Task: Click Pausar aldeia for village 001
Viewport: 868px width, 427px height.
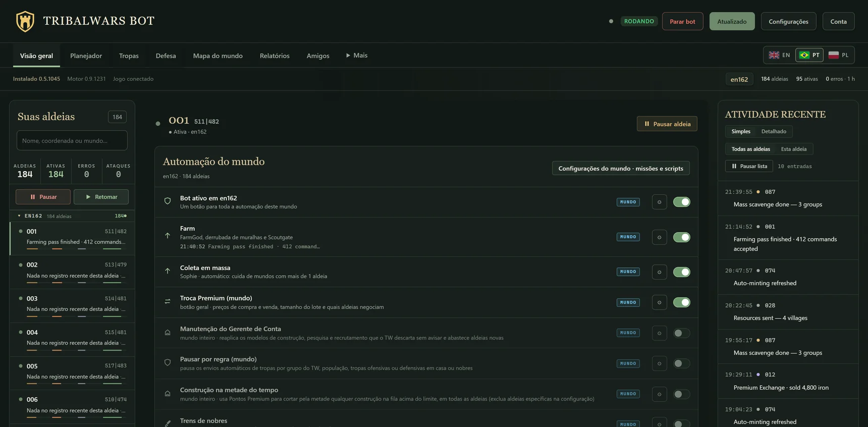Action: coord(667,124)
